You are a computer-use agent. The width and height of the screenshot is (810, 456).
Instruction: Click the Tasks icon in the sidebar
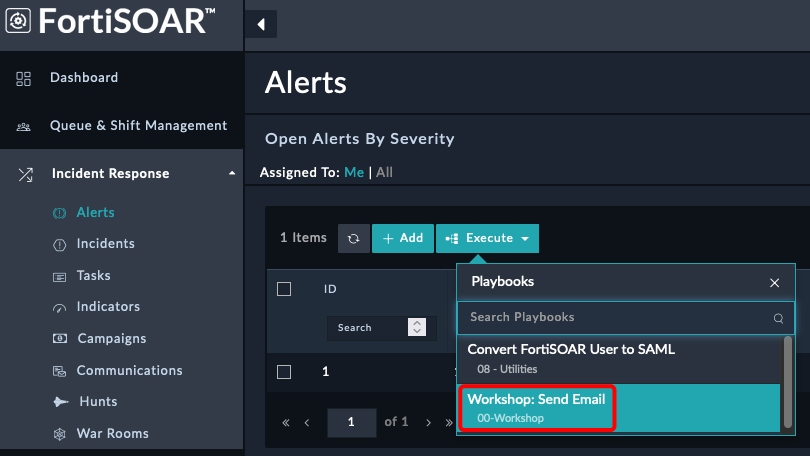pyautogui.click(x=59, y=277)
